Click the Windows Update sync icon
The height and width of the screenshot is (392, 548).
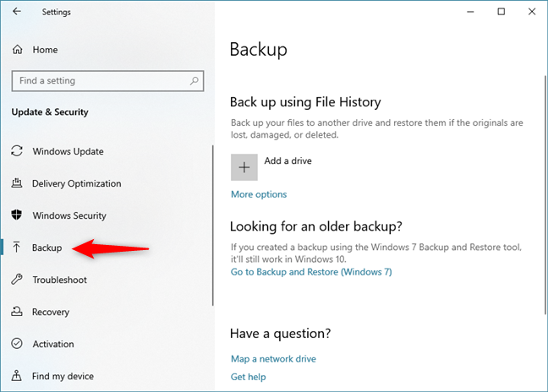click(17, 151)
